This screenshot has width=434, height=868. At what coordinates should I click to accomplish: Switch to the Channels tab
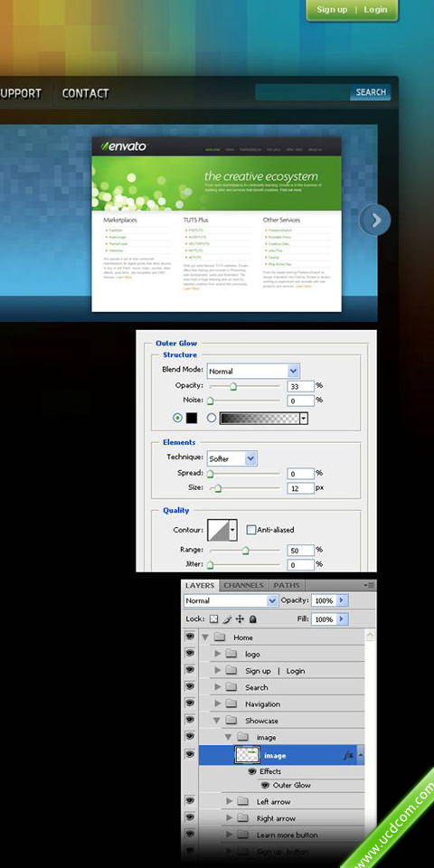(243, 585)
